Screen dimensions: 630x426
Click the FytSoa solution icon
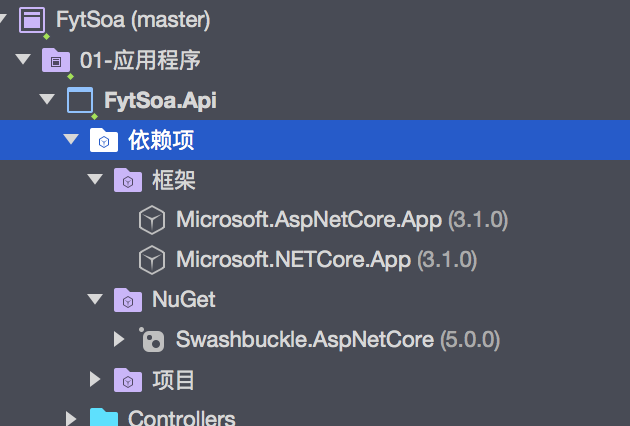click(31, 19)
